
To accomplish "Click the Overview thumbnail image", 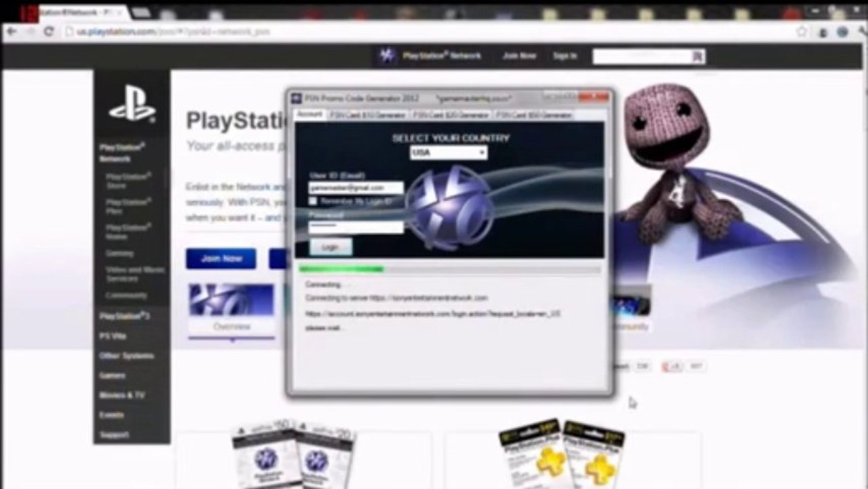I will (231, 300).
